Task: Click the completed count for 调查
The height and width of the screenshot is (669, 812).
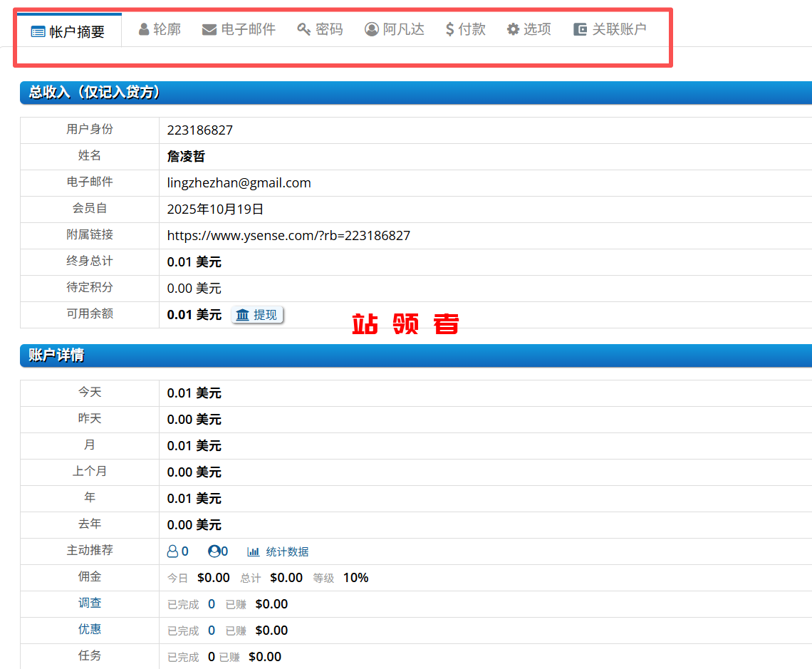Action: (212, 604)
